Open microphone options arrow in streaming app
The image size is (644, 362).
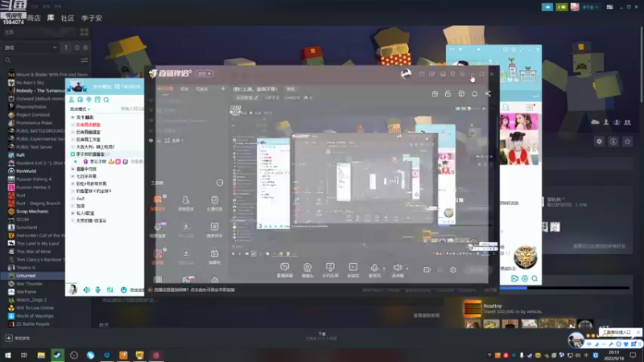coord(384,269)
